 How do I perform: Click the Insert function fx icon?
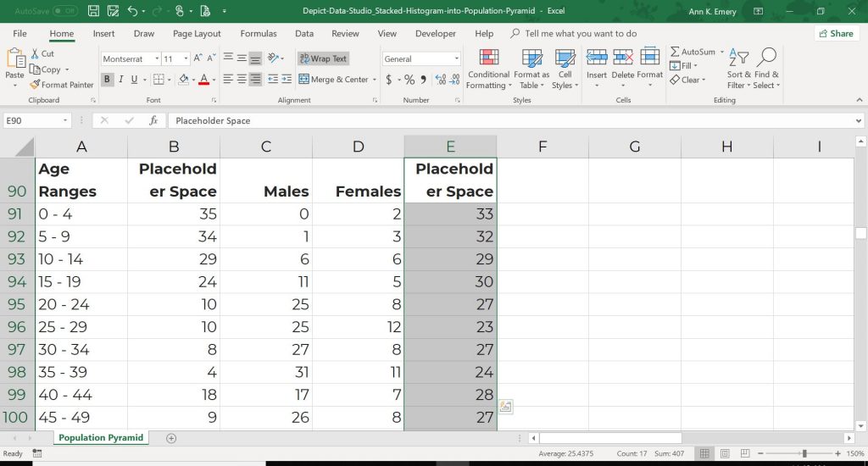153,120
